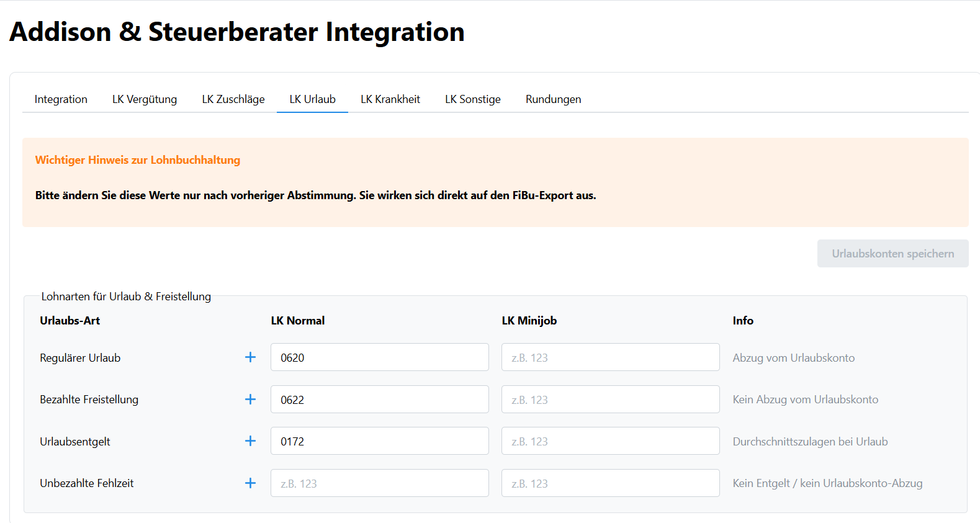Switch to LK Zuschläge tab
This screenshot has height=523, width=980.
click(233, 99)
